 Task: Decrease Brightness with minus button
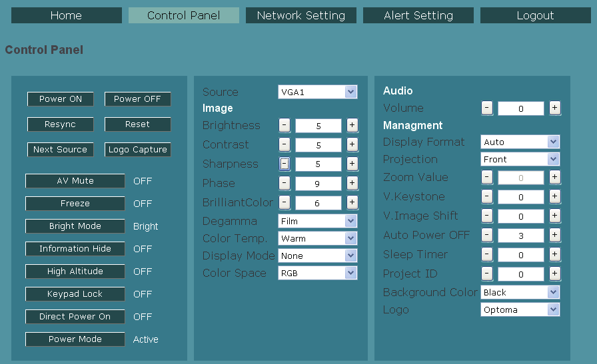pyautogui.click(x=285, y=125)
